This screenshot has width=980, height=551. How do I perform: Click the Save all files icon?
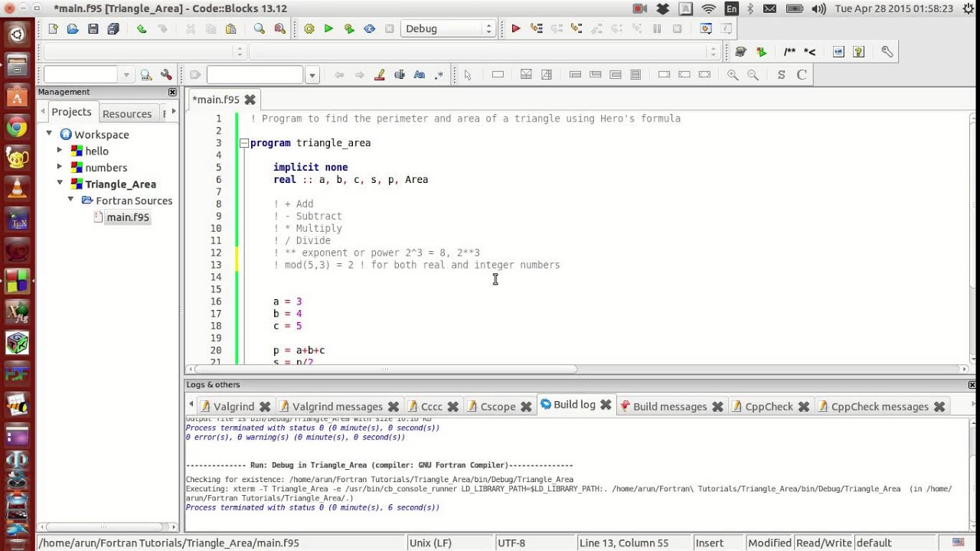click(x=113, y=28)
